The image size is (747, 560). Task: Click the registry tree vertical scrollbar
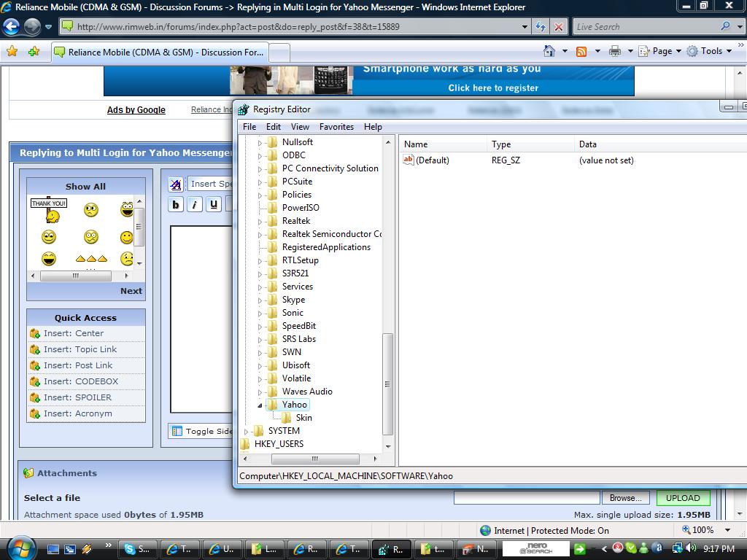pyautogui.click(x=388, y=384)
